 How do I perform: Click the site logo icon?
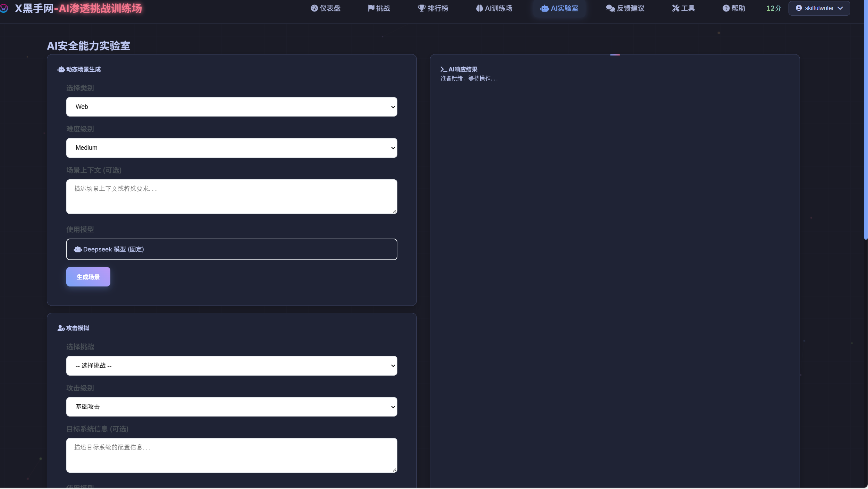[x=4, y=8]
